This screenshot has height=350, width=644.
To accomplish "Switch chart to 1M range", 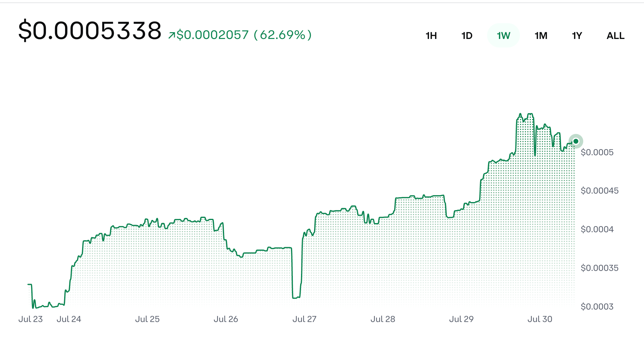I will click(541, 36).
